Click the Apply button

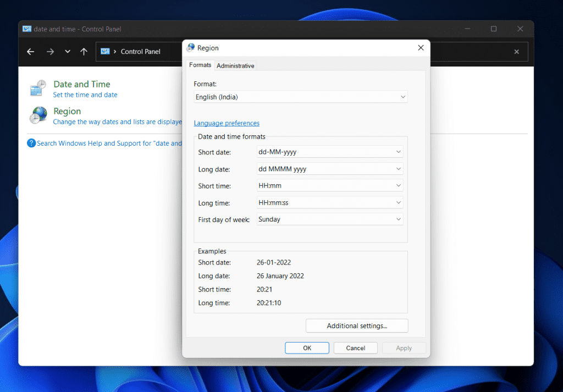[x=404, y=347]
